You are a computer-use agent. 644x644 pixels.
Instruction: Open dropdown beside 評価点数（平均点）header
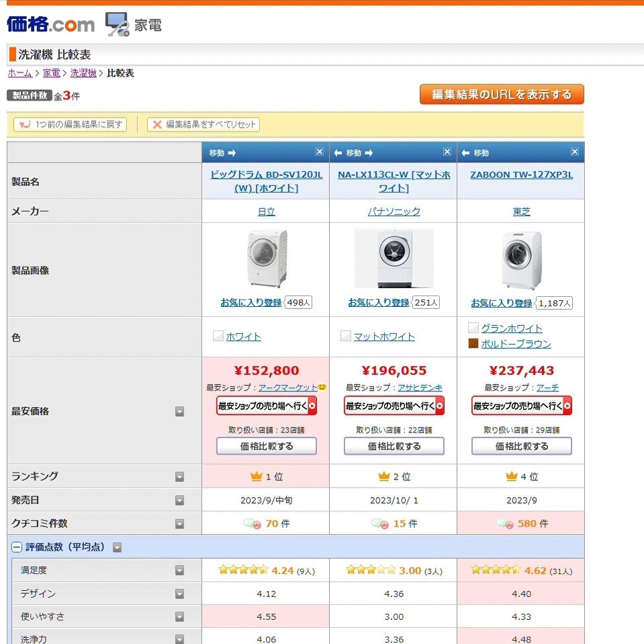point(117,547)
